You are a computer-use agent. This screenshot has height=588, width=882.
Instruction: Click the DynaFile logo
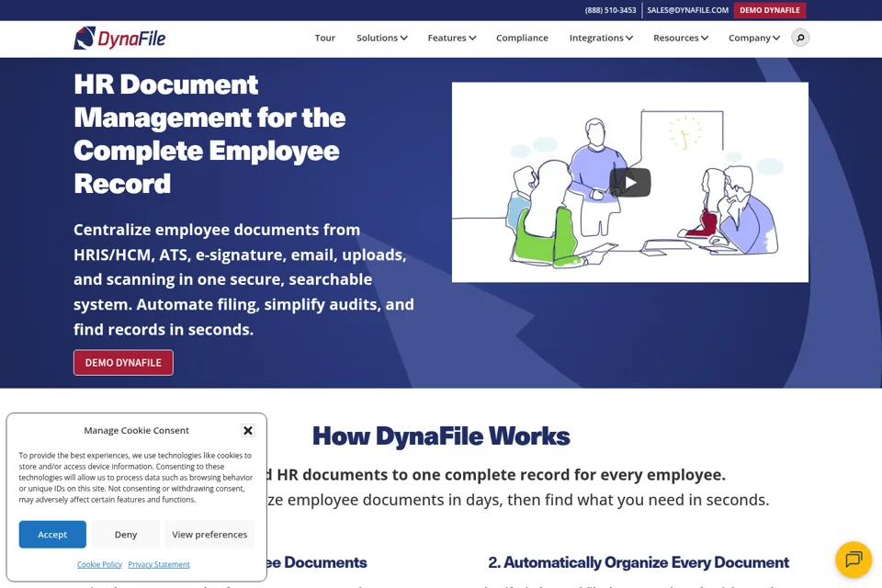(119, 39)
